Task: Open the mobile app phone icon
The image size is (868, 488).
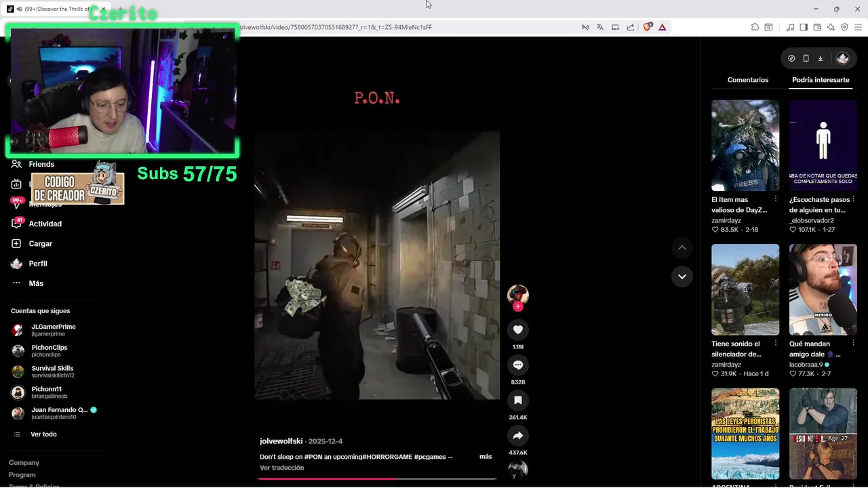Action: 806,58
